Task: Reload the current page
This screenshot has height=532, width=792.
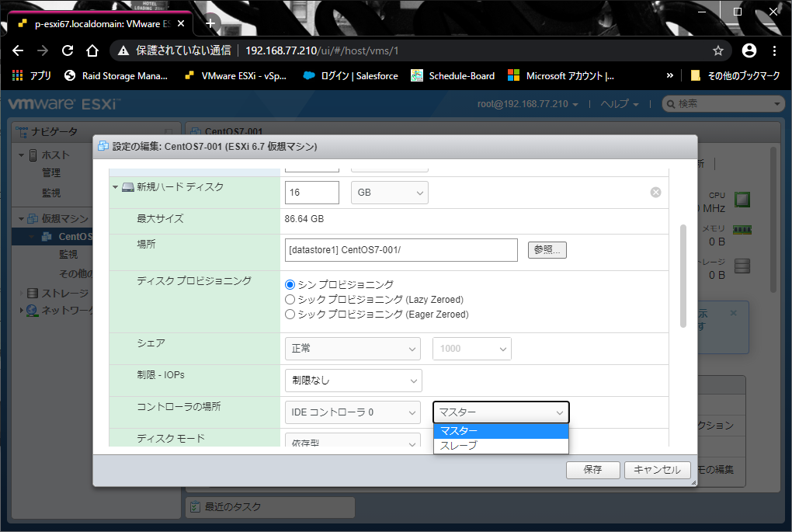Action: [68, 50]
